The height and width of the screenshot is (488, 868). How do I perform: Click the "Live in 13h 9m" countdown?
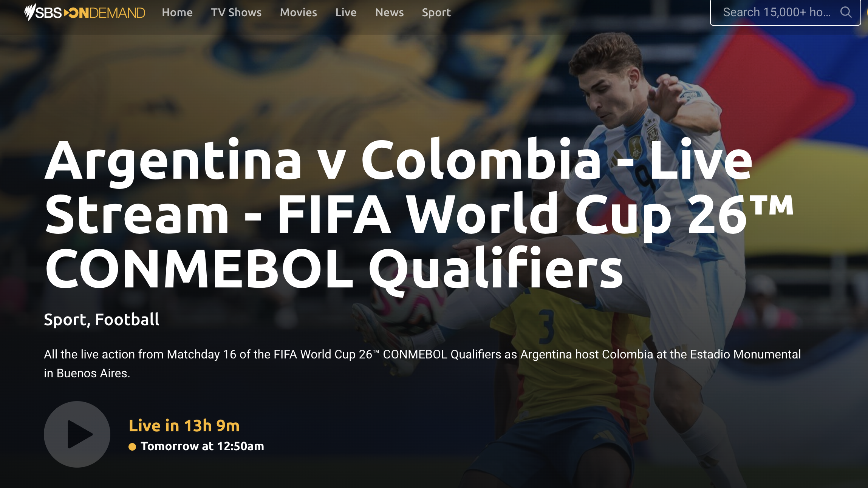[184, 426]
